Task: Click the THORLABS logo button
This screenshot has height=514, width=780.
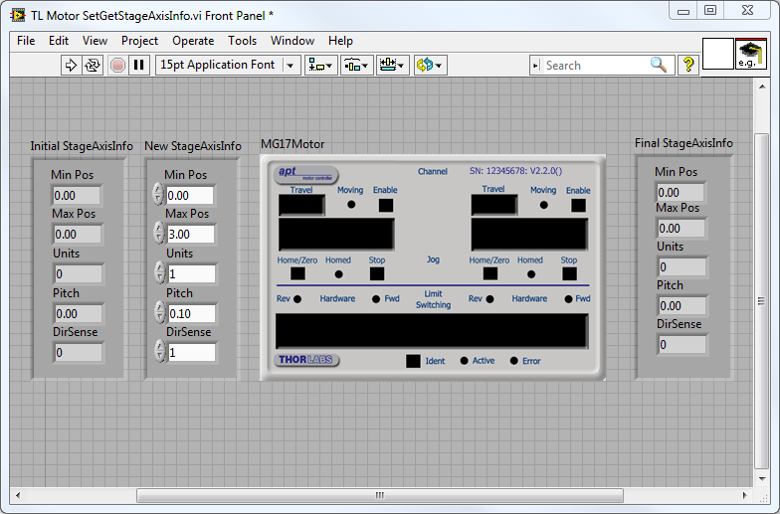Action: click(306, 360)
